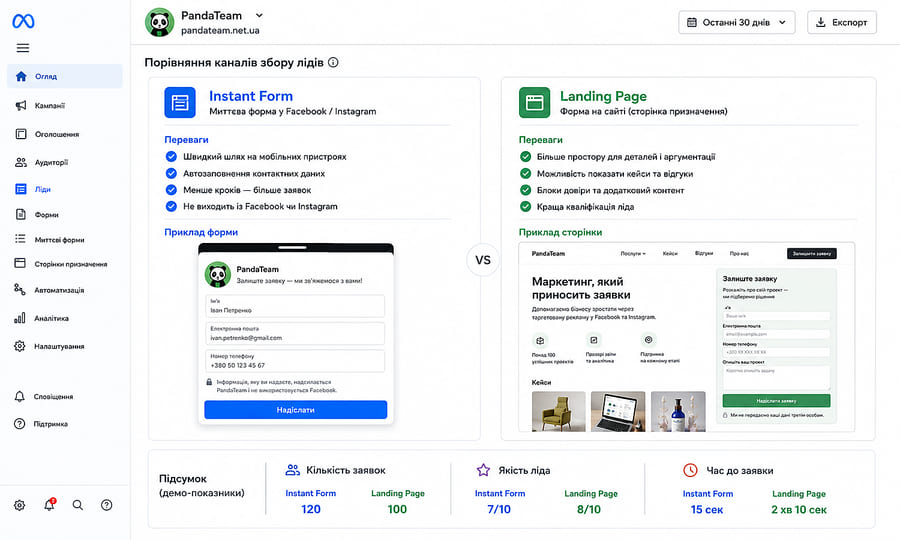The width and height of the screenshot is (900, 540).
Task: Click Відгуки link in landing nav
Action: [x=704, y=253]
